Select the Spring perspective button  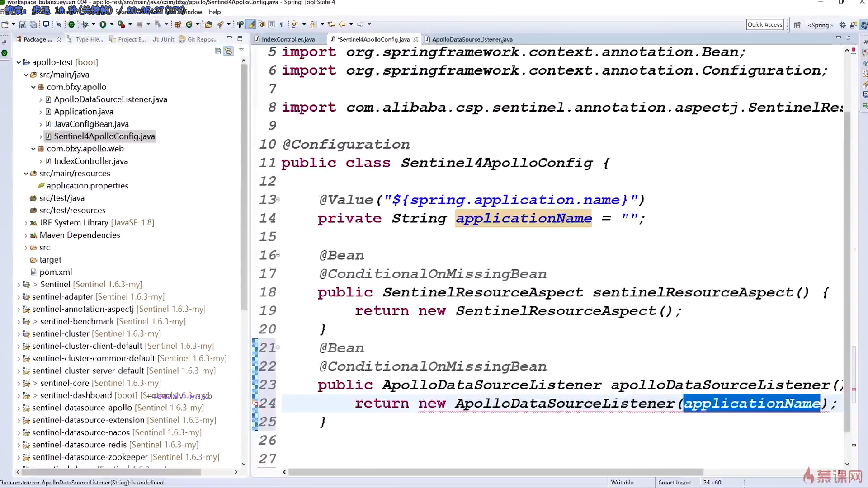[820, 25]
